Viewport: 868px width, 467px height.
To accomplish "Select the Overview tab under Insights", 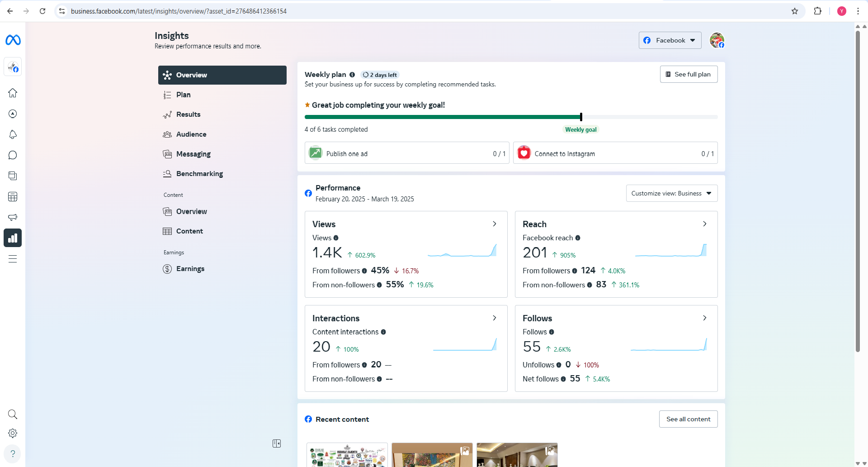I will click(222, 75).
